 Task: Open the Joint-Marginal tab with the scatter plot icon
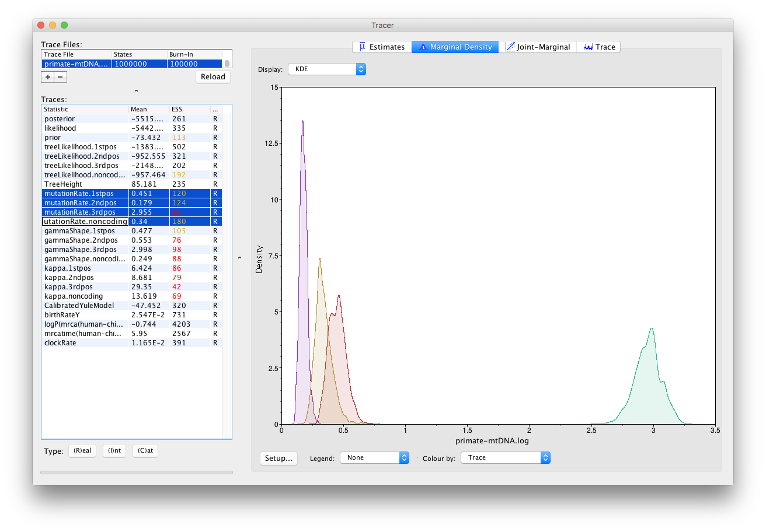537,47
